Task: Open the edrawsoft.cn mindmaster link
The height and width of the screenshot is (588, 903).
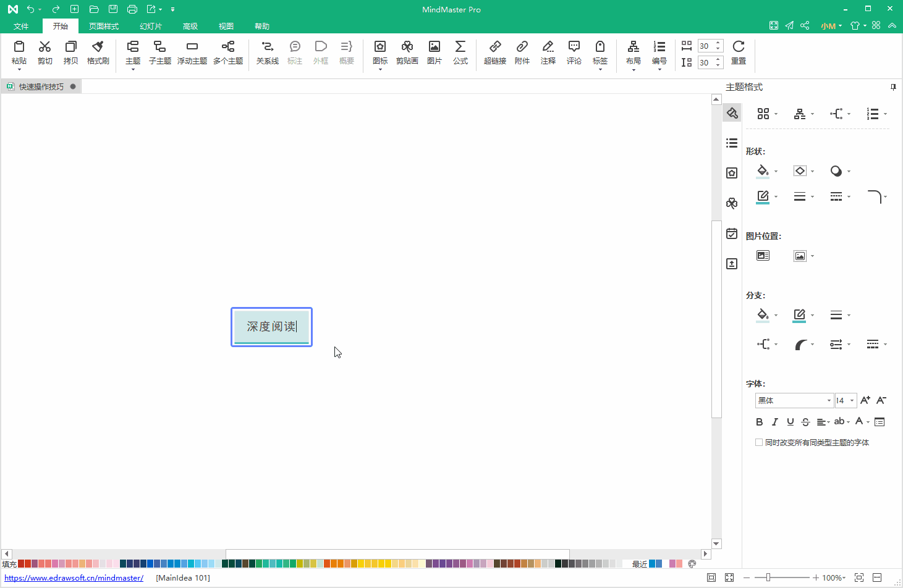Action: click(74, 578)
